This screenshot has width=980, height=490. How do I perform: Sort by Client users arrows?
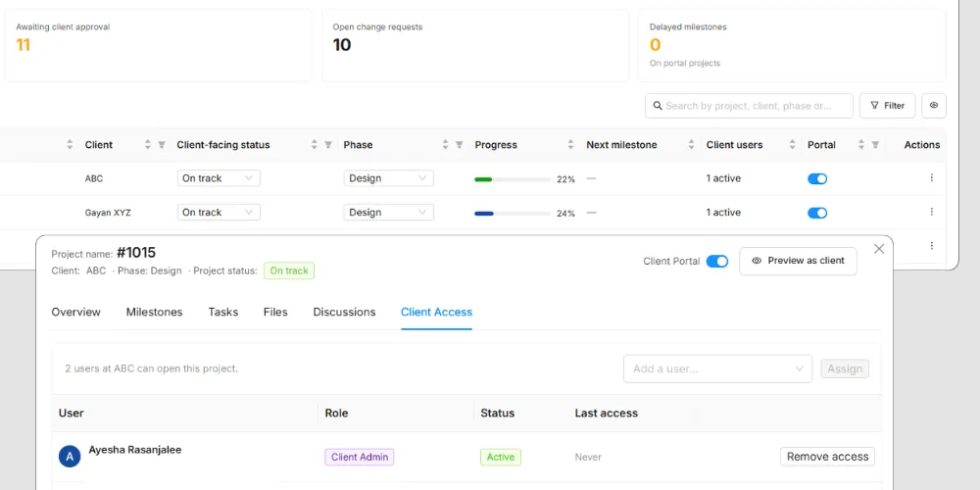pyautogui.click(x=793, y=144)
